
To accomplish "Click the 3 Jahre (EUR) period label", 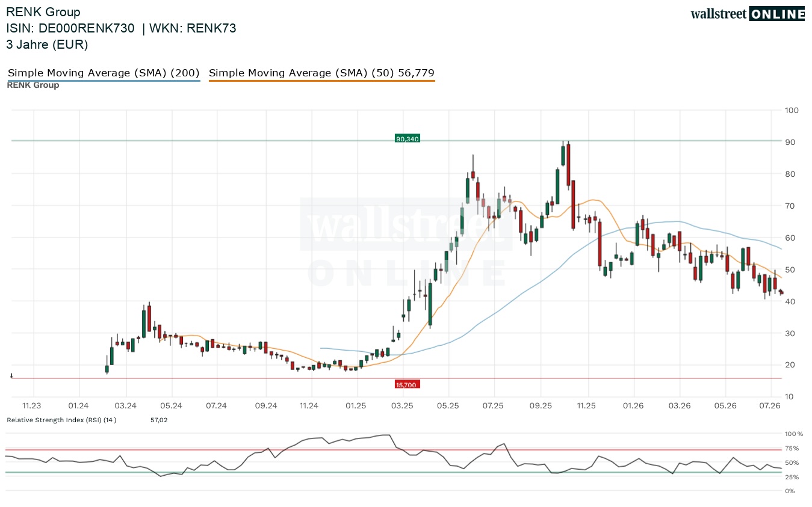I will [x=47, y=45].
